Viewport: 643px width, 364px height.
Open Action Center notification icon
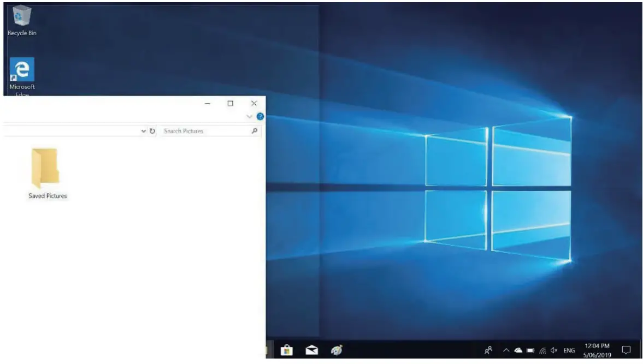tap(625, 349)
